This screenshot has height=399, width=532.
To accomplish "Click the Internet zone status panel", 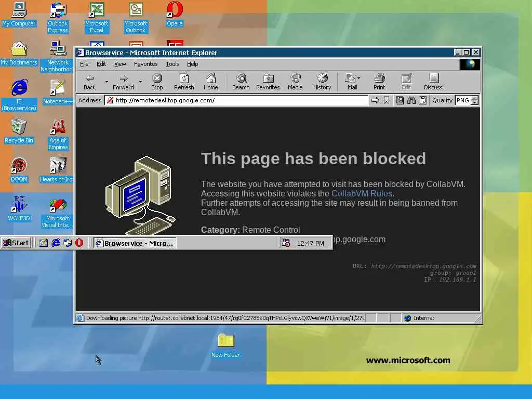I will point(437,318).
